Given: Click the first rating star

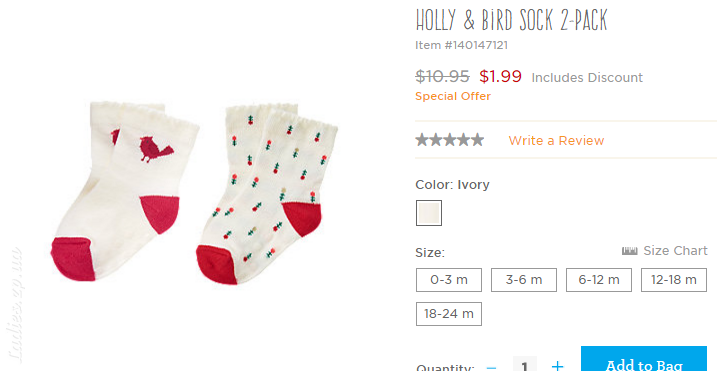Looking at the screenshot, I should (x=422, y=140).
